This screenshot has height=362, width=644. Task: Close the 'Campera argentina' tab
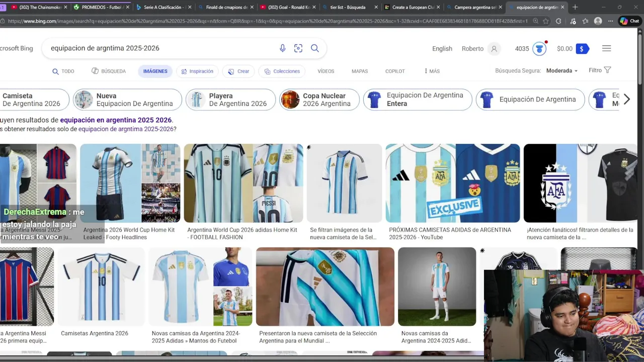(500, 8)
